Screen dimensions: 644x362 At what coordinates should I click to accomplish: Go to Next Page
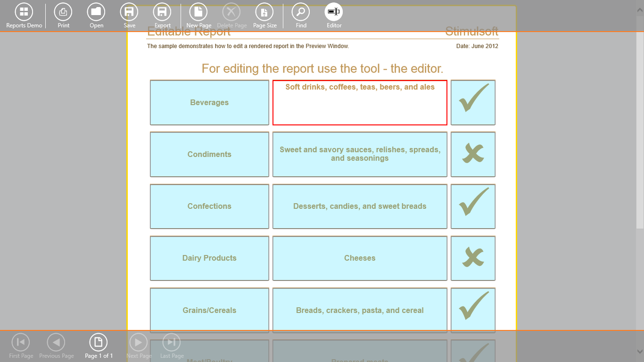point(139,342)
